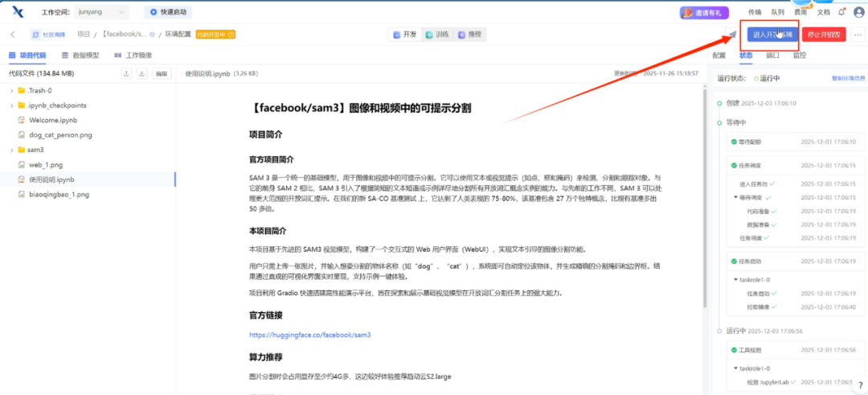Expand the .Trash-0 folder
The width and height of the screenshot is (868, 395).
coord(11,90)
